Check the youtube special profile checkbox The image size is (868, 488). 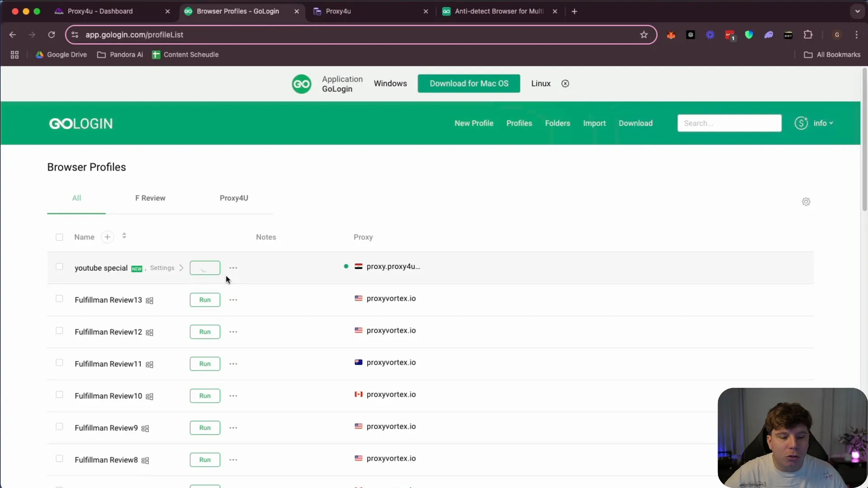pyautogui.click(x=59, y=267)
